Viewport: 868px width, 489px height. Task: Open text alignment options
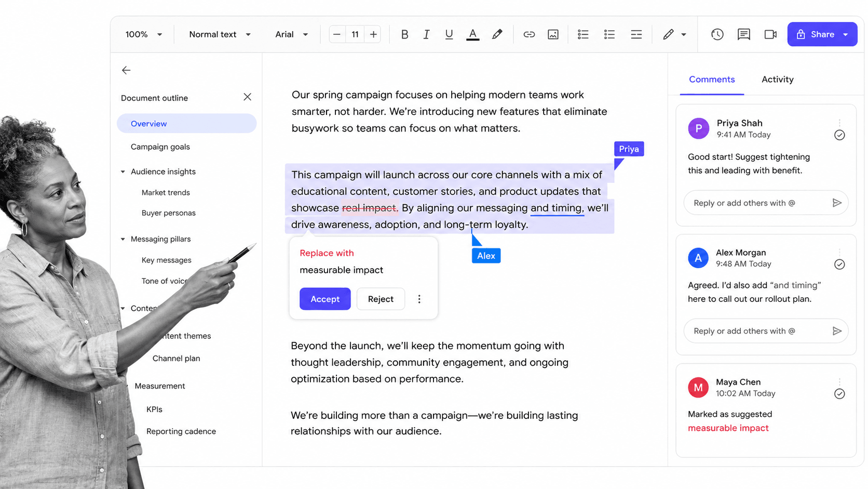point(636,34)
